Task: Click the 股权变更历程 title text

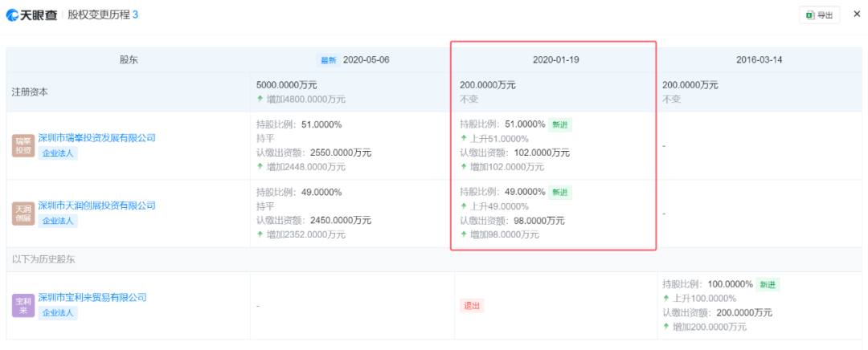Action: [x=99, y=15]
